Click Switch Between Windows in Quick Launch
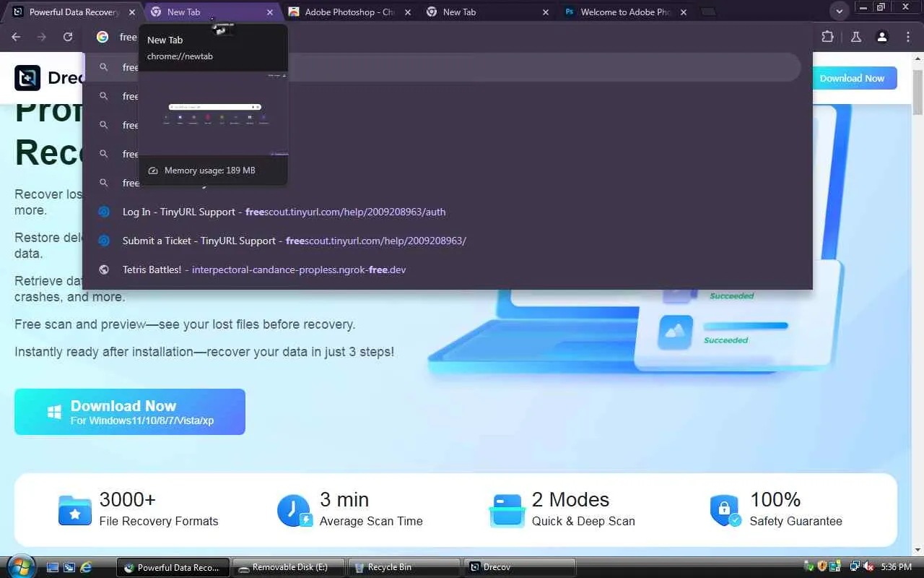This screenshot has height=578, width=924. pyautogui.click(x=69, y=567)
